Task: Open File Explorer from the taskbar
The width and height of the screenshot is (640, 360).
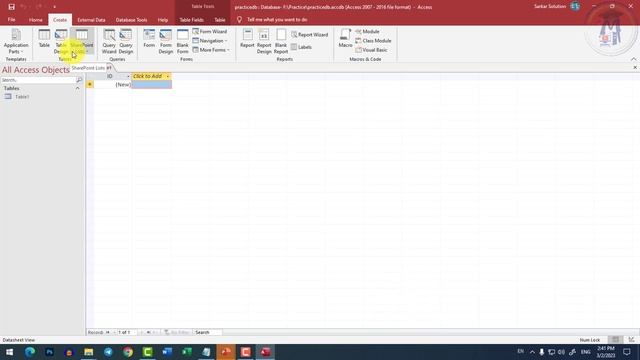Action: click(89, 352)
